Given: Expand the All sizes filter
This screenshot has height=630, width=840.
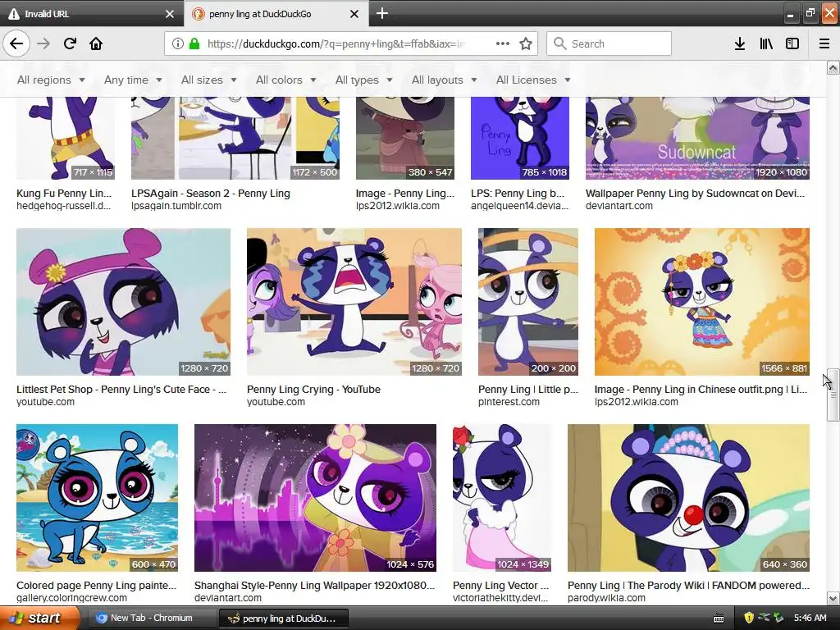Looking at the screenshot, I should 208,80.
